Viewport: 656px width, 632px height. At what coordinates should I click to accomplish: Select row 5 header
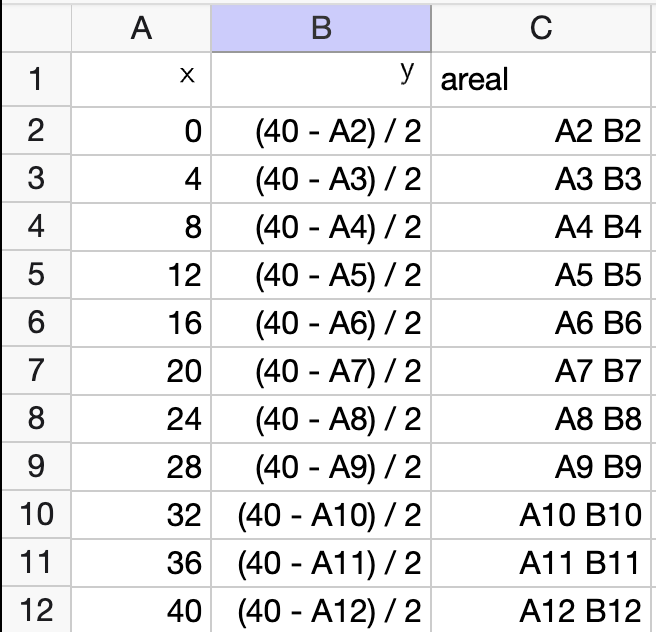pyautogui.click(x=36, y=274)
